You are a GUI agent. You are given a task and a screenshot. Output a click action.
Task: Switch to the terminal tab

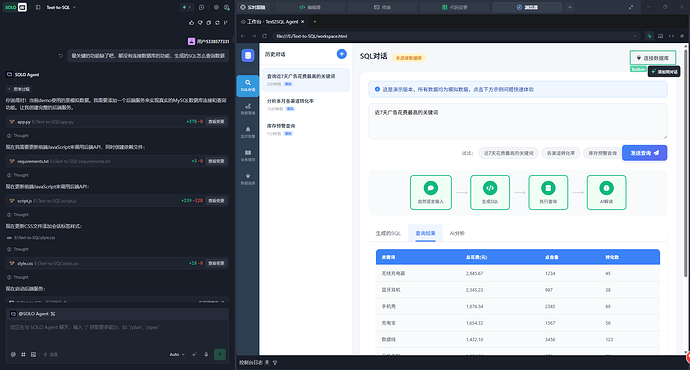pyautogui.click(x=382, y=7)
